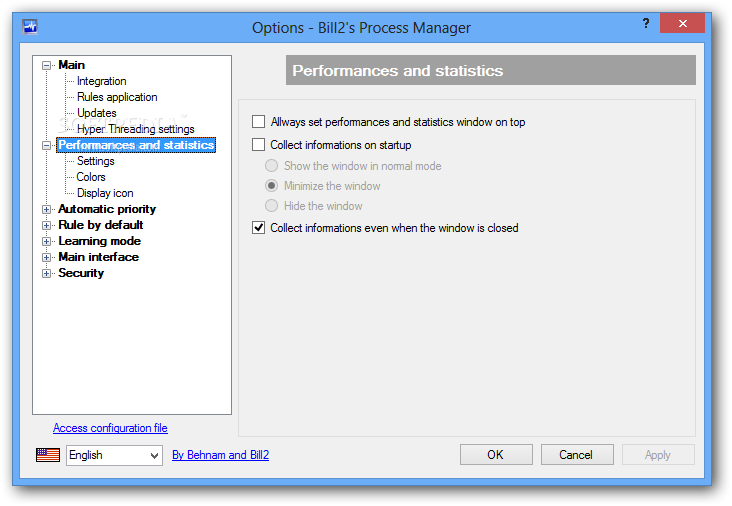Open the English language dropdown
The width and height of the screenshot is (732, 506).
pos(114,455)
